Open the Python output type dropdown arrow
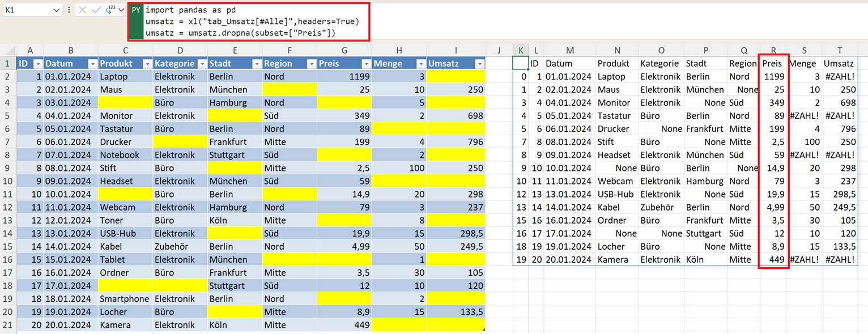This screenshot has height=334, width=868. point(121,10)
